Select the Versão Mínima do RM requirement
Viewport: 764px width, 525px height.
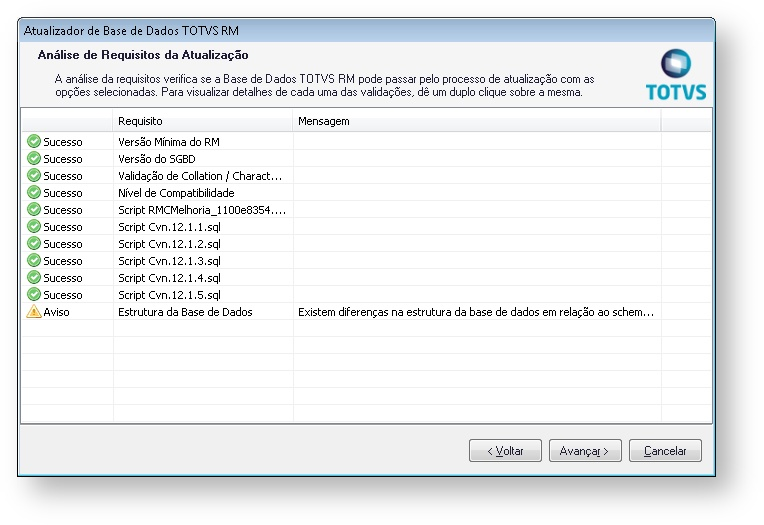coord(169,142)
